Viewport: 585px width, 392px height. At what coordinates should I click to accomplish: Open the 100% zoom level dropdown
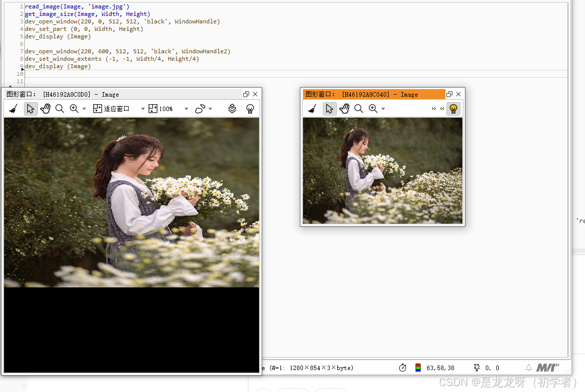point(186,108)
